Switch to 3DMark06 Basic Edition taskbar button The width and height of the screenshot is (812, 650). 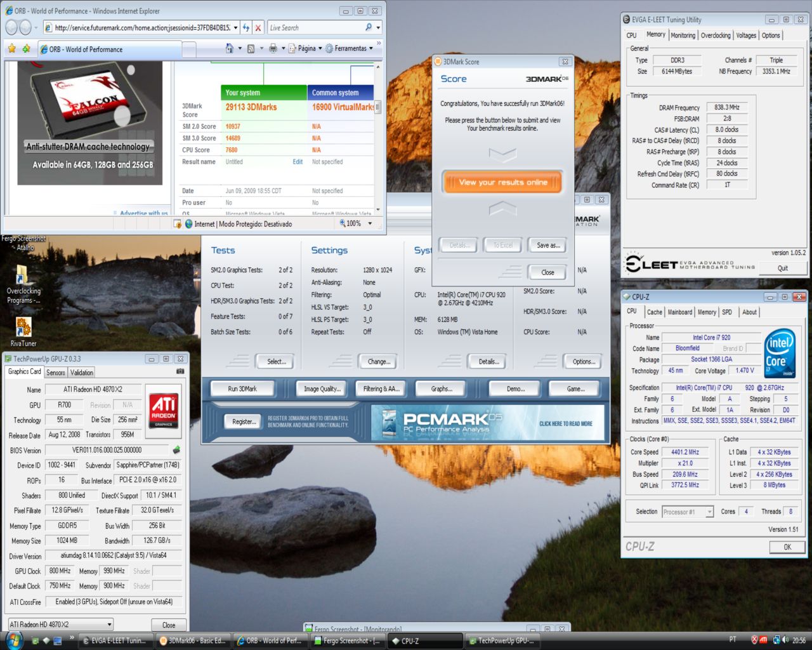pos(192,640)
